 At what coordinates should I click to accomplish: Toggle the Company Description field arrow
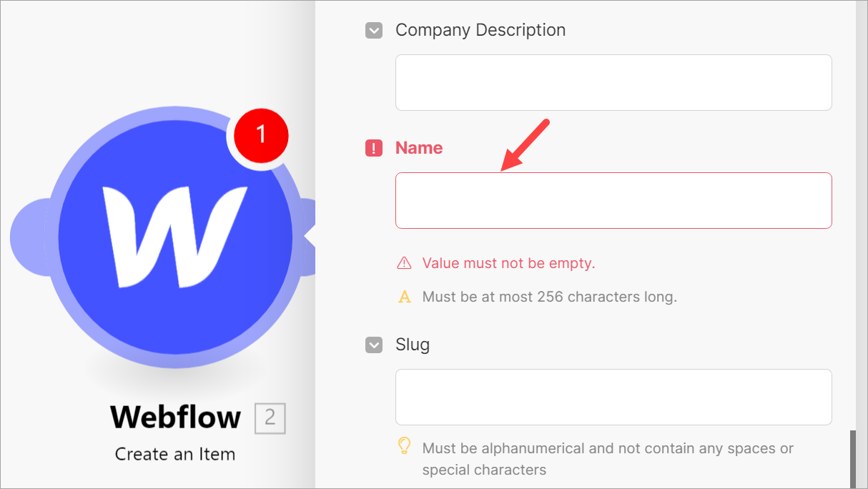point(374,30)
